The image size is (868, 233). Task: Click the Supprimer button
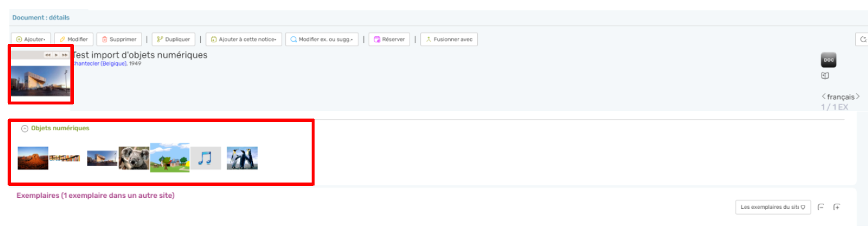click(x=119, y=39)
